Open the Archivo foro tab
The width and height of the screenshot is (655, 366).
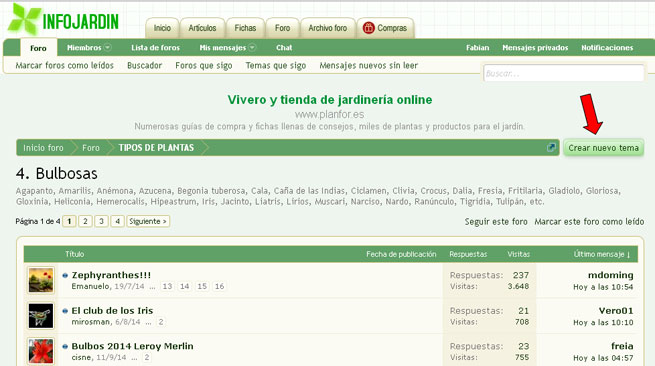point(328,28)
